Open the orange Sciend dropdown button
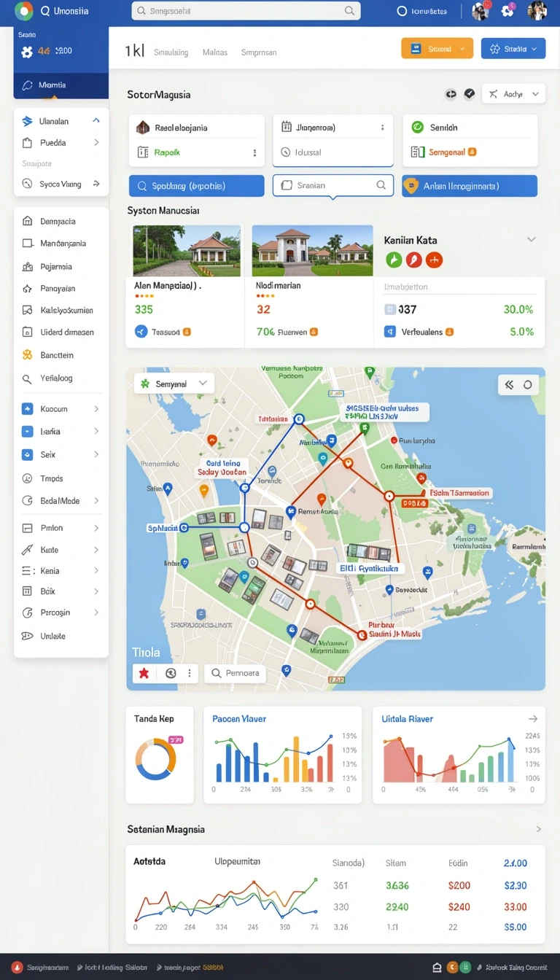Screen dimensions: 560x980 pyautogui.click(x=437, y=49)
